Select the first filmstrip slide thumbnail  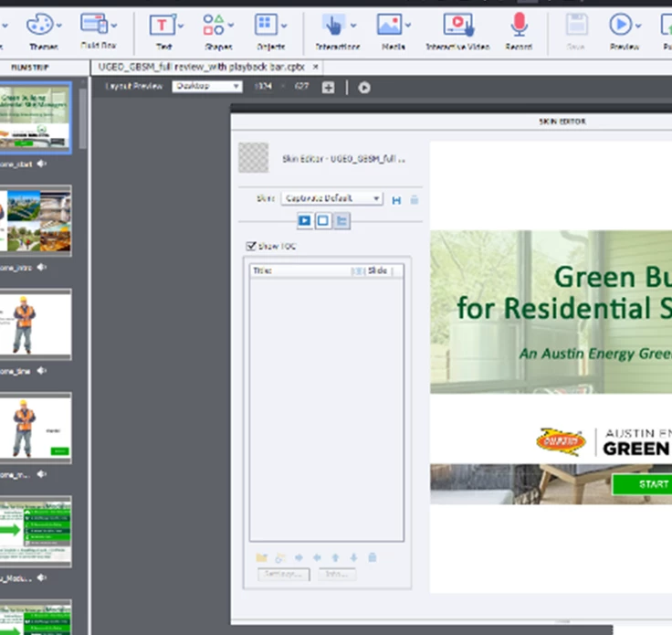(x=35, y=118)
